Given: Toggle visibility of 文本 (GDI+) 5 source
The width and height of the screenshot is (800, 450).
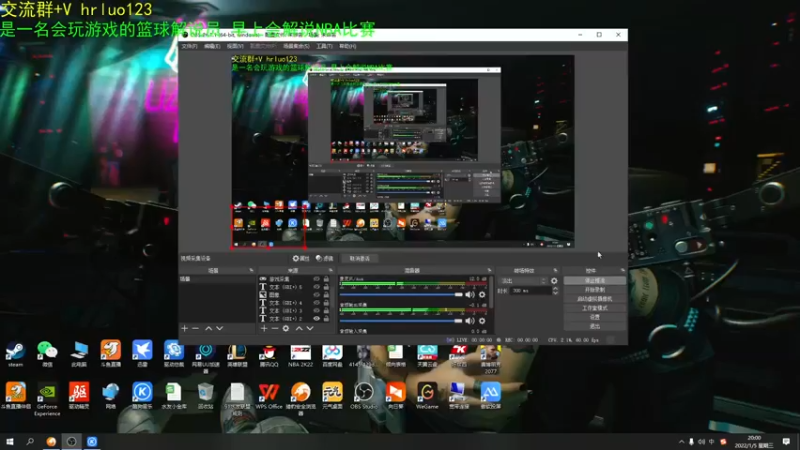Looking at the screenshot, I should (x=316, y=287).
